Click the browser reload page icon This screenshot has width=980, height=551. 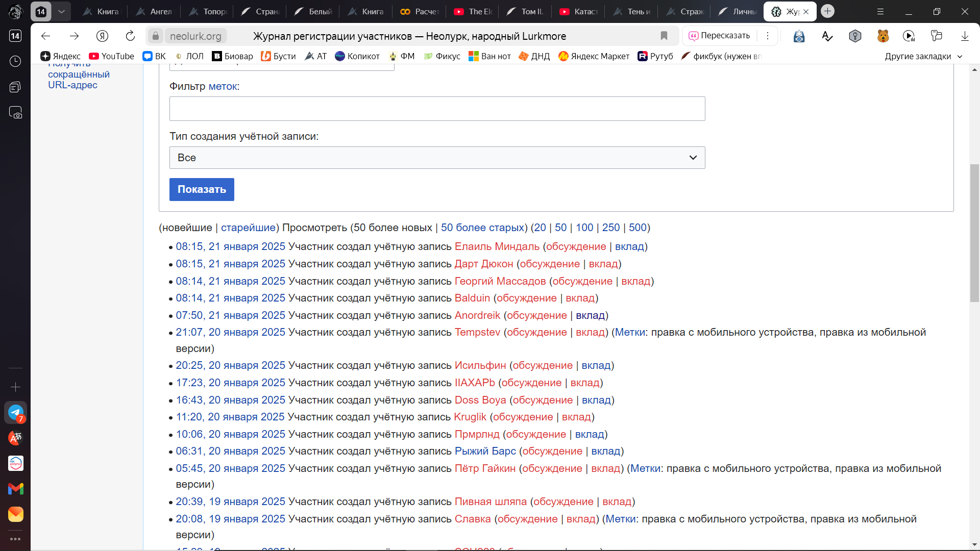click(x=130, y=36)
